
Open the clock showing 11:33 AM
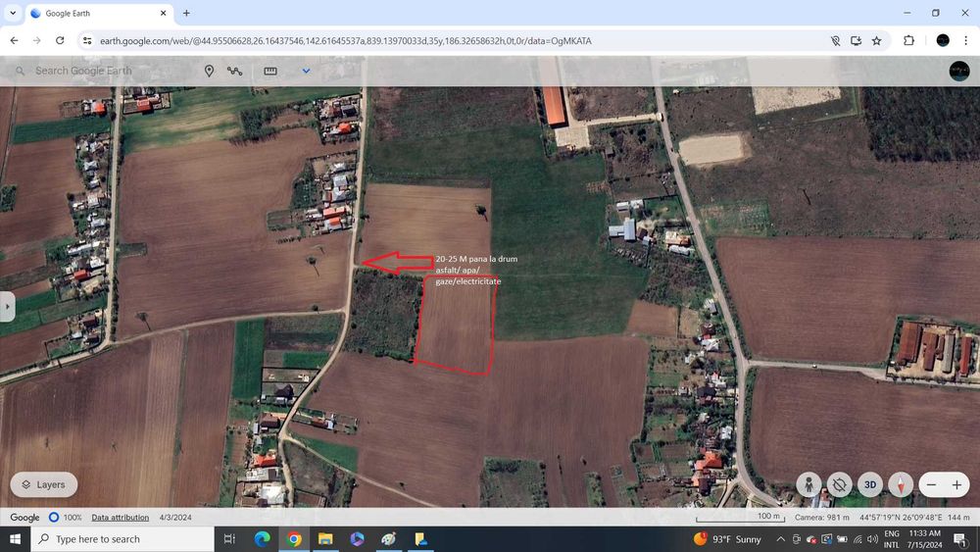924,539
